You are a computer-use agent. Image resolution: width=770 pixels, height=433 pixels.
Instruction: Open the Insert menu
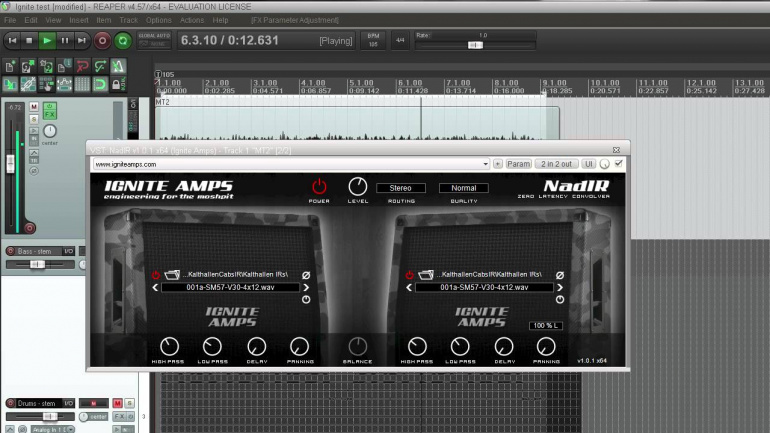(79, 20)
